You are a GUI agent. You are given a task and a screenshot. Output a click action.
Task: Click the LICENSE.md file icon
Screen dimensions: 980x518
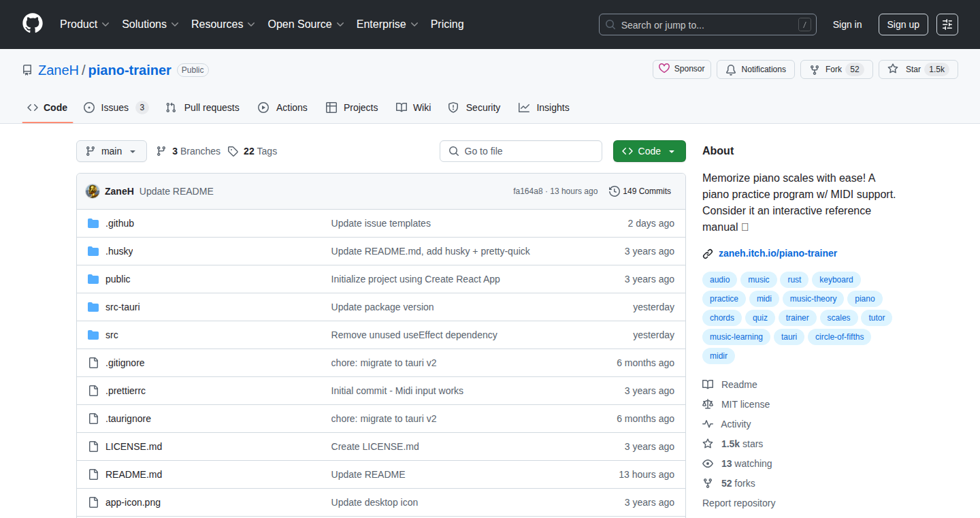[93, 447]
